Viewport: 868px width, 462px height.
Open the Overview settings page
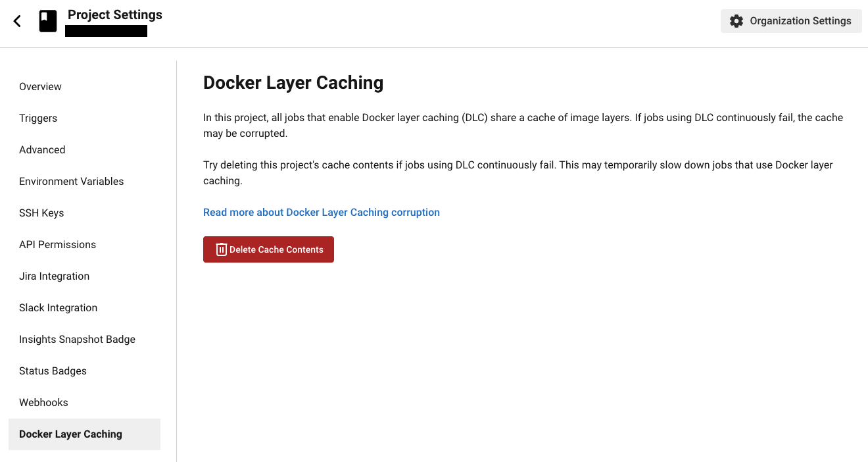(40, 87)
